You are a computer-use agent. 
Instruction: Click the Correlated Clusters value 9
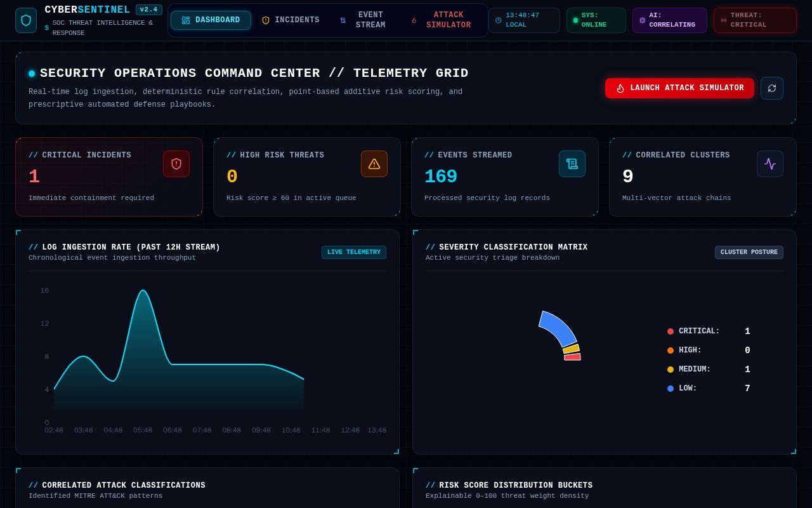[x=628, y=177]
